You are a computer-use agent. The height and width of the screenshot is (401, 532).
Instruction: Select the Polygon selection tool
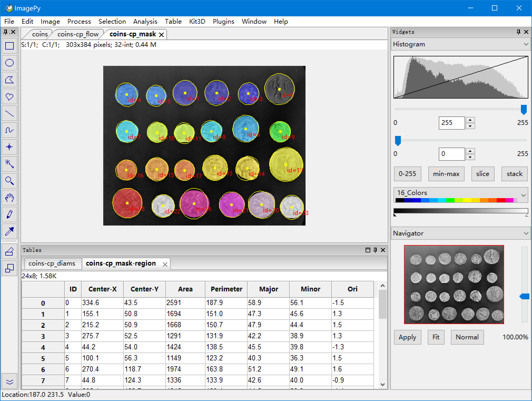pyautogui.click(x=9, y=80)
